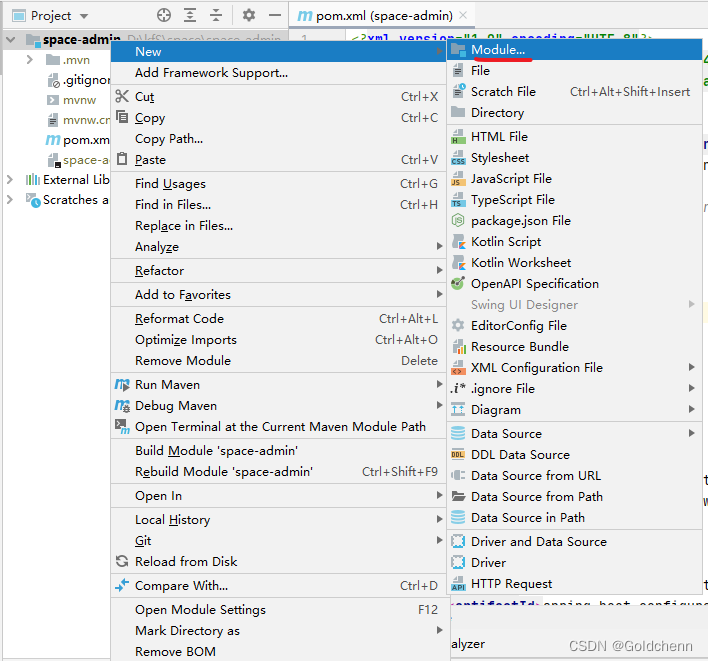Viewport: 708px width, 661px height.
Task: Click the Scratch File icon
Action: tap(458, 91)
